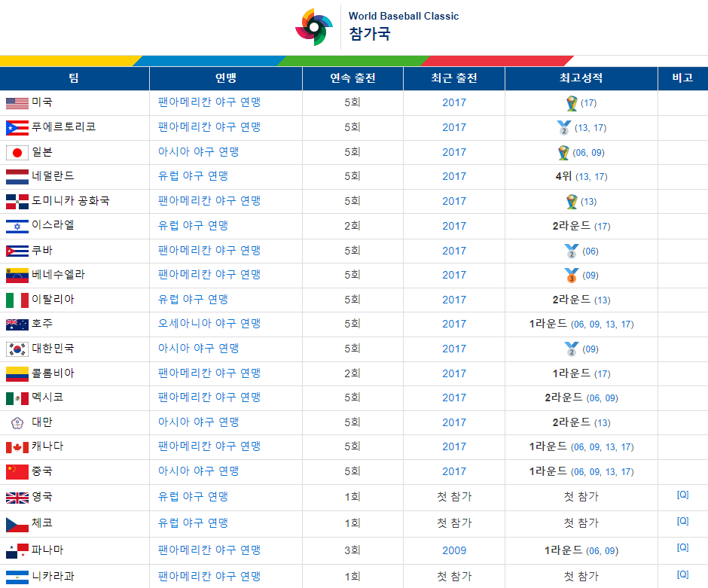The width and height of the screenshot is (708, 588).
Task: Select 2회 in the 이스라엘 row
Action: point(352,226)
